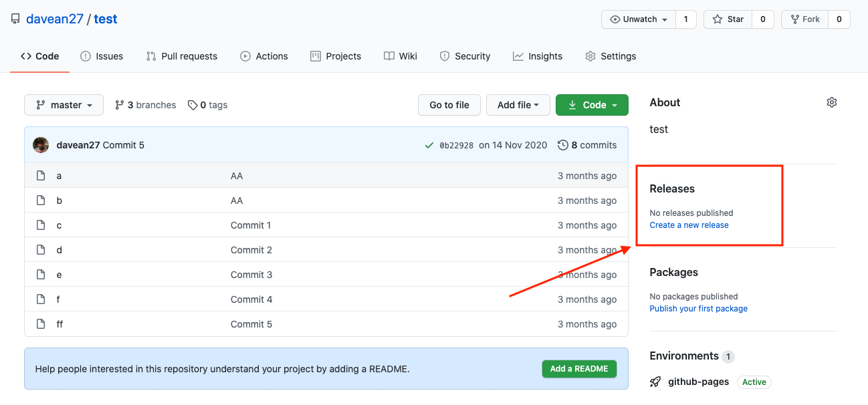Image resolution: width=868 pixels, height=405 pixels.
Task: Open the Security tab
Action: point(465,56)
